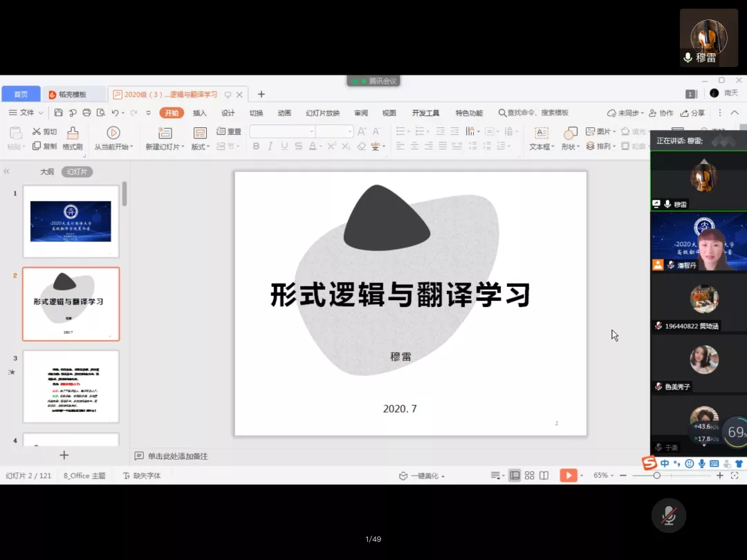The height and width of the screenshot is (560, 747).
Task: Switch to slide sorter grid view icon
Action: (x=529, y=476)
